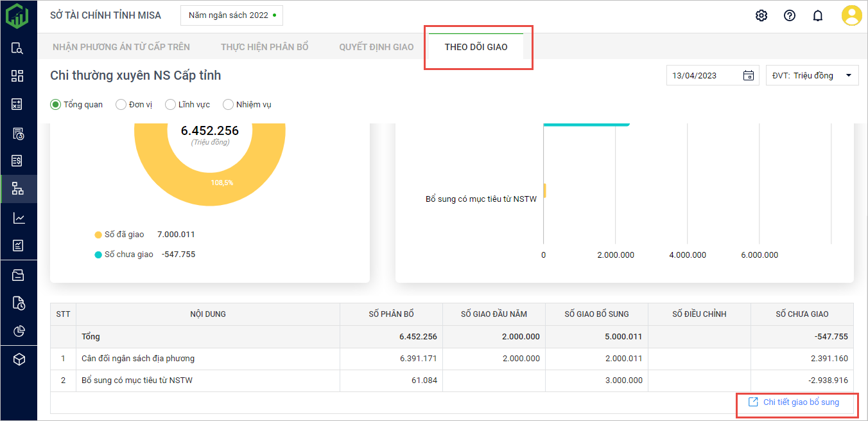Open the calendar date picker icon
This screenshot has width=868, height=421.
pos(748,76)
